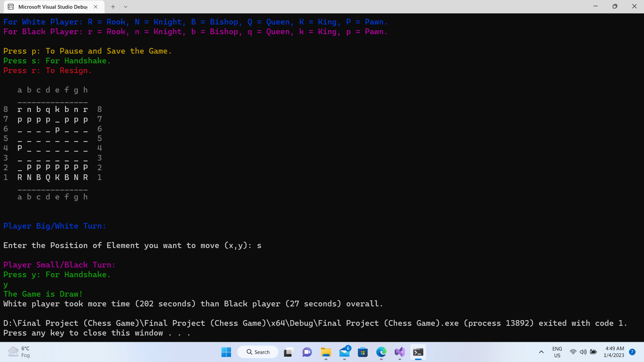Launch the Chat app from the taskbar
Image resolution: width=644 pixels, height=362 pixels.
tap(307, 352)
